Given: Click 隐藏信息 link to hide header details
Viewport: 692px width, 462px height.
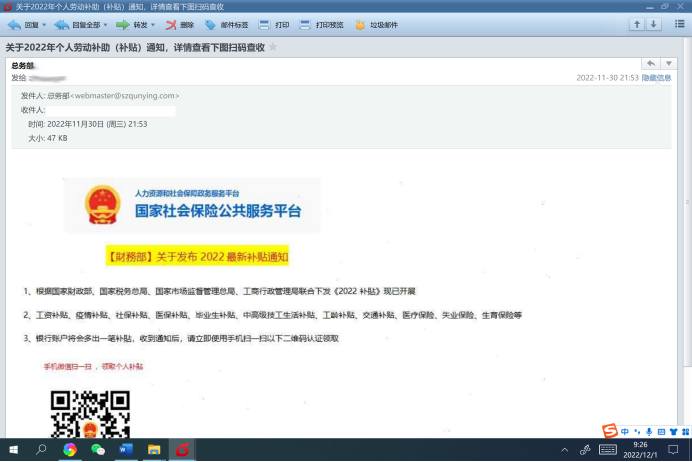Looking at the screenshot, I should tap(656, 77).
